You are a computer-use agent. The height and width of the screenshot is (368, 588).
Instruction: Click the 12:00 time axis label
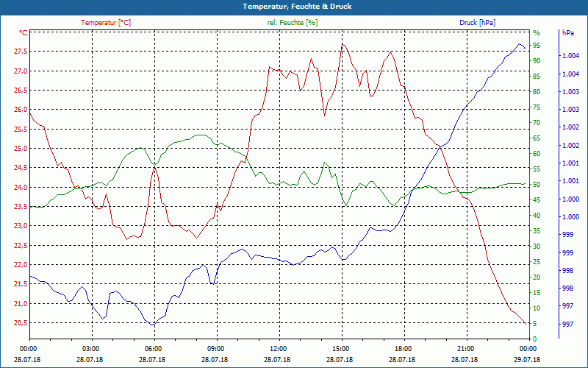(x=279, y=348)
